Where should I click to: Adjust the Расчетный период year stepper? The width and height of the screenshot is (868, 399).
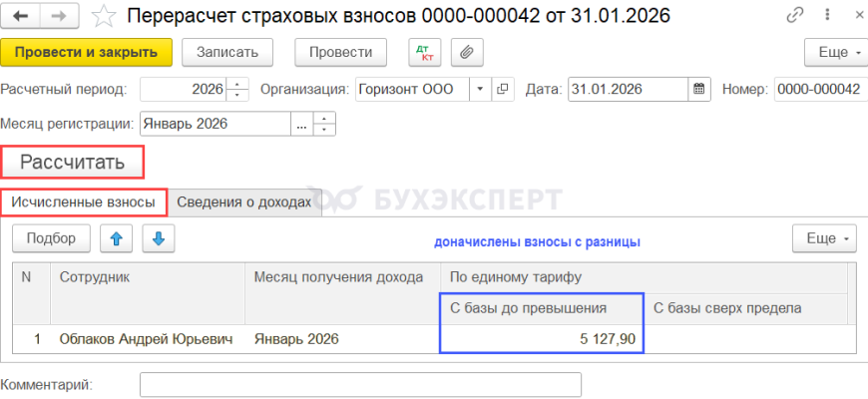pyautogui.click(x=238, y=89)
